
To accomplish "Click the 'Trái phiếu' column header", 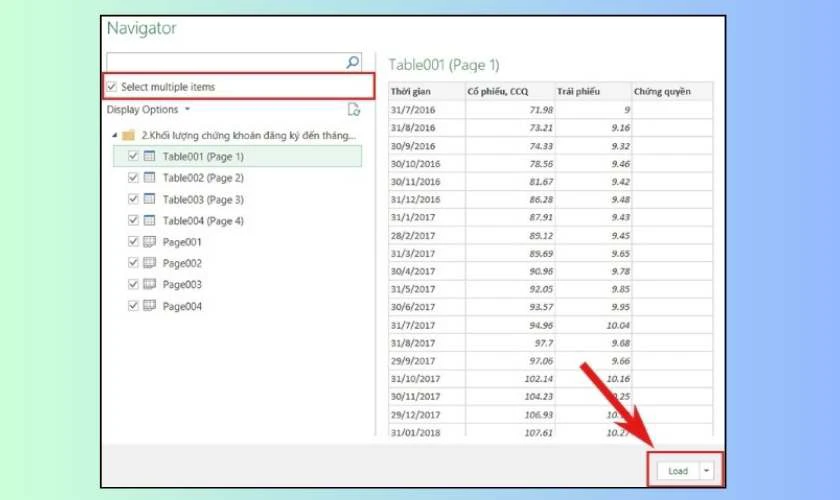I will pyautogui.click(x=594, y=91).
